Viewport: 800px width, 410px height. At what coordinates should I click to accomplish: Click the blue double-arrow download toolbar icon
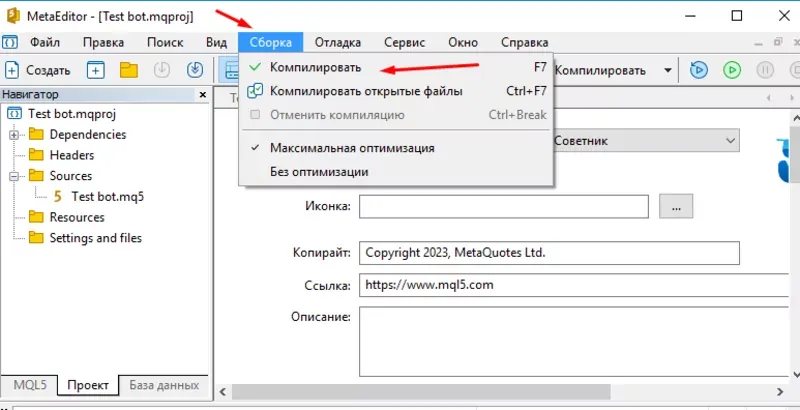point(195,70)
